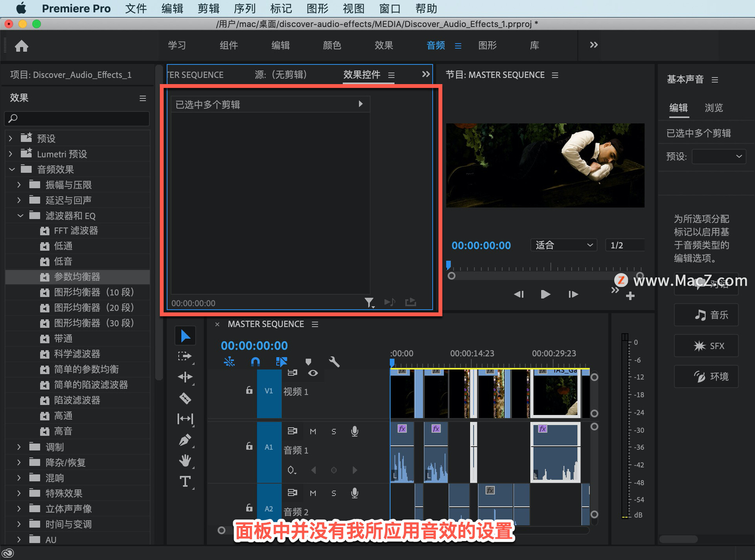Click the timeline horizontal zoom scrollbar handle

221,531
